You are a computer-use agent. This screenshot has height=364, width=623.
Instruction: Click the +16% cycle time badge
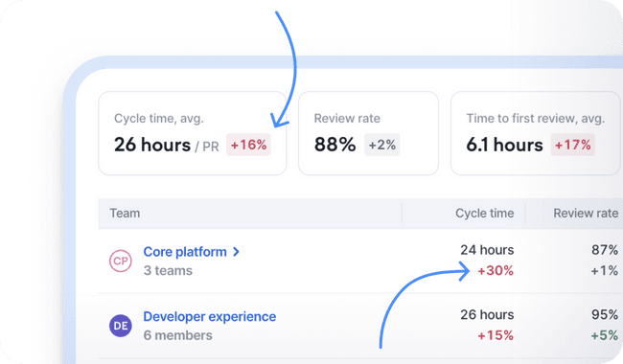[249, 145]
